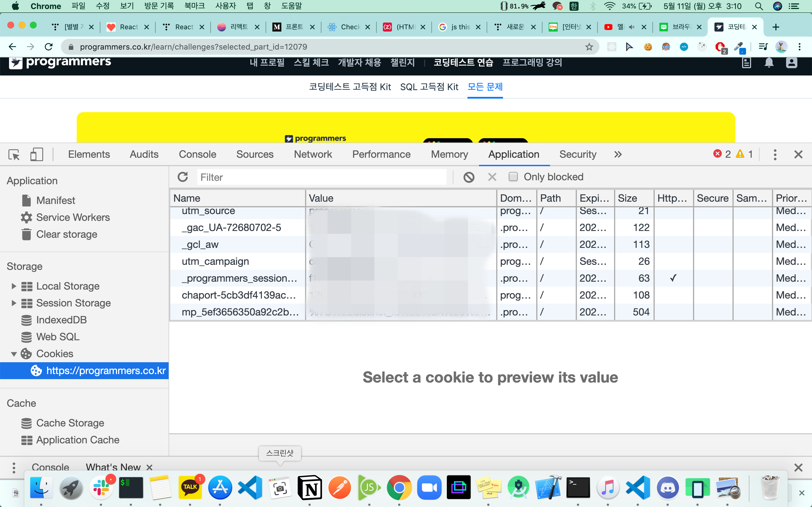This screenshot has height=507, width=812.
Task: Collapse the Cookies tree section
Action: click(14, 354)
